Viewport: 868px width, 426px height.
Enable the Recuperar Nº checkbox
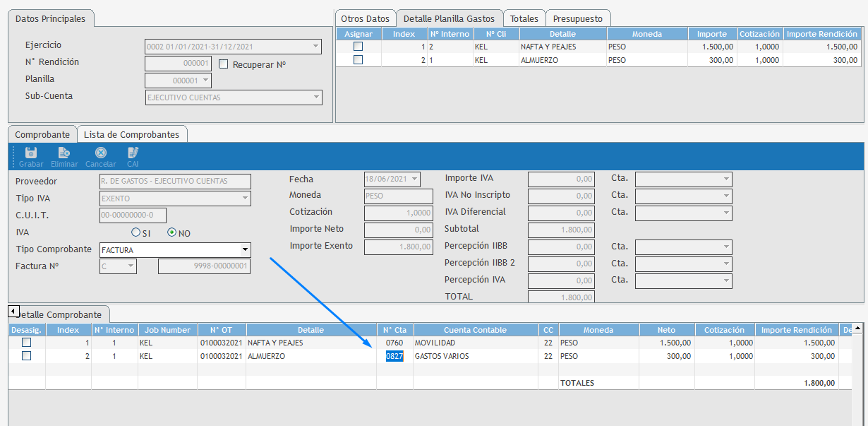click(224, 64)
